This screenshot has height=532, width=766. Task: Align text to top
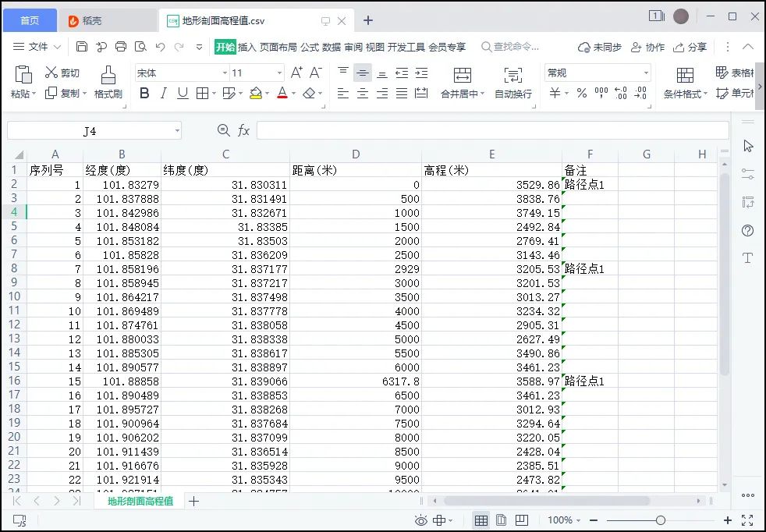click(343, 73)
